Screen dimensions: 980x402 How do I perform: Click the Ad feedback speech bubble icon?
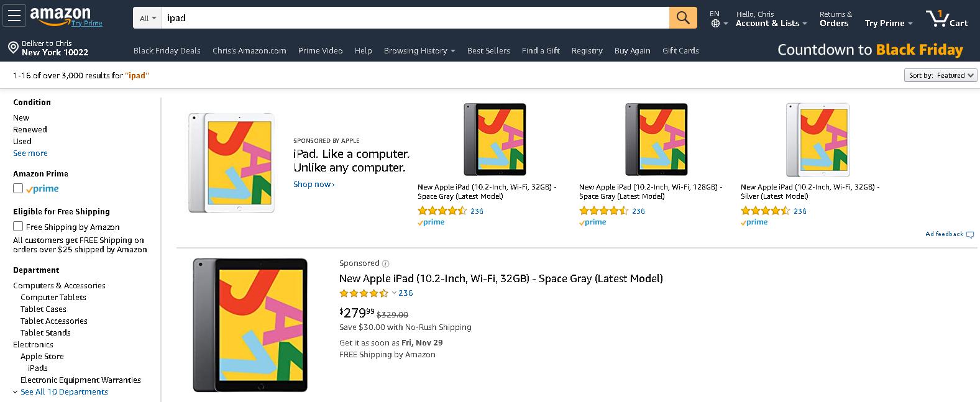(x=970, y=235)
